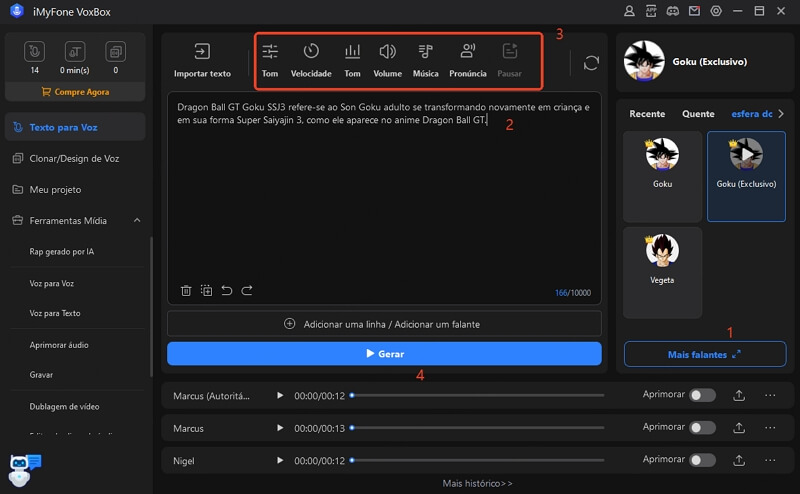Preview the Goku (Exclusivo) voice card
800x494 pixels.
coord(746,177)
